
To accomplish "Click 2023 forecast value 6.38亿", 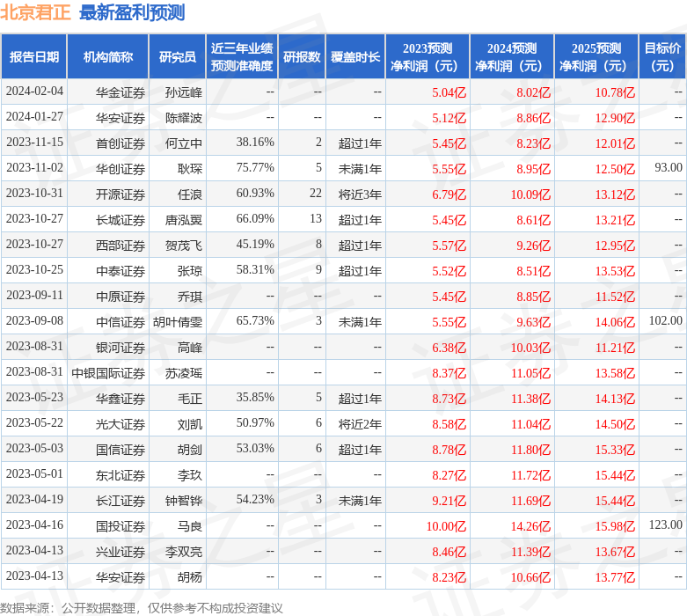I will (449, 348).
